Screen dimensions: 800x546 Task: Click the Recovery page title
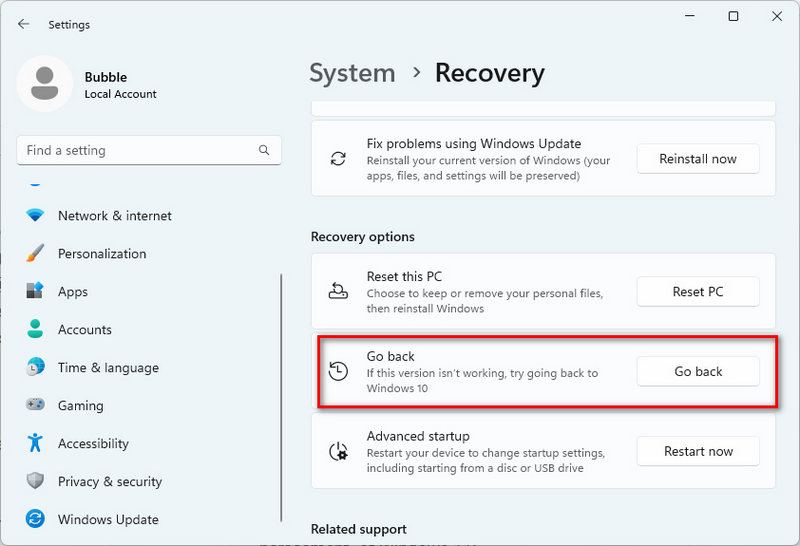[x=489, y=73]
